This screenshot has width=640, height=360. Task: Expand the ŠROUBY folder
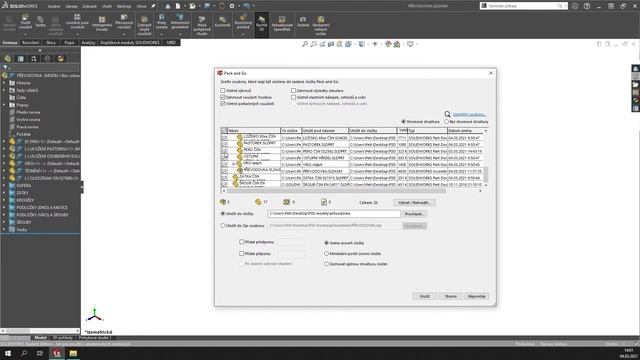click(x=4, y=222)
